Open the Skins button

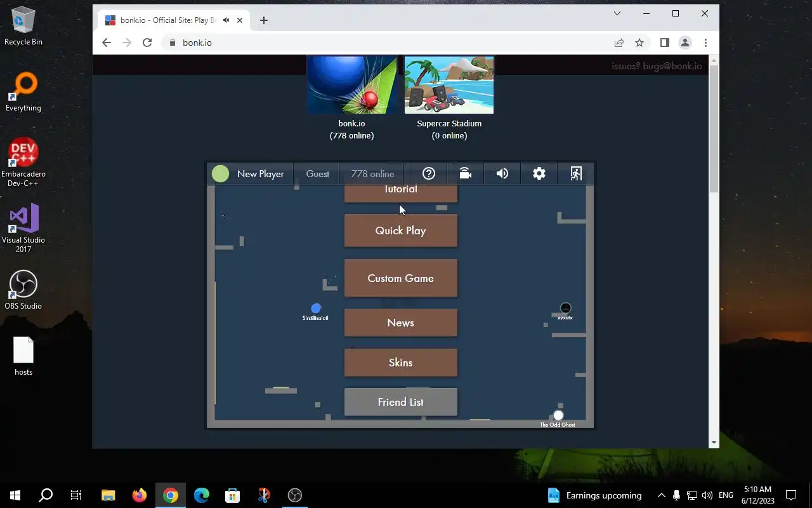point(401,363)
